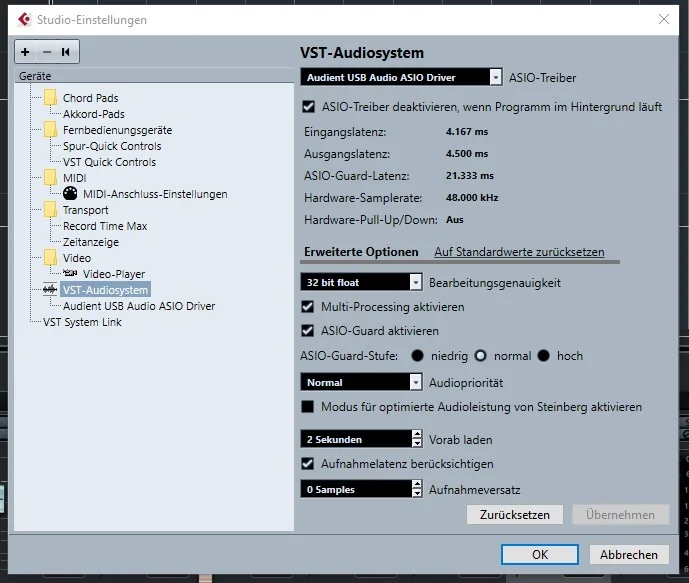Click the 48.000 kHz Hardware-Samplerate value

[472, 197]
